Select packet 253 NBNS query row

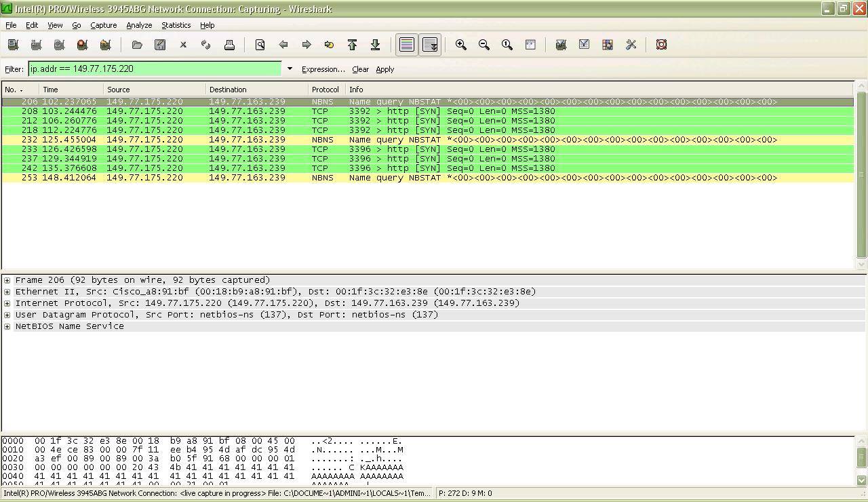[427, 178]
